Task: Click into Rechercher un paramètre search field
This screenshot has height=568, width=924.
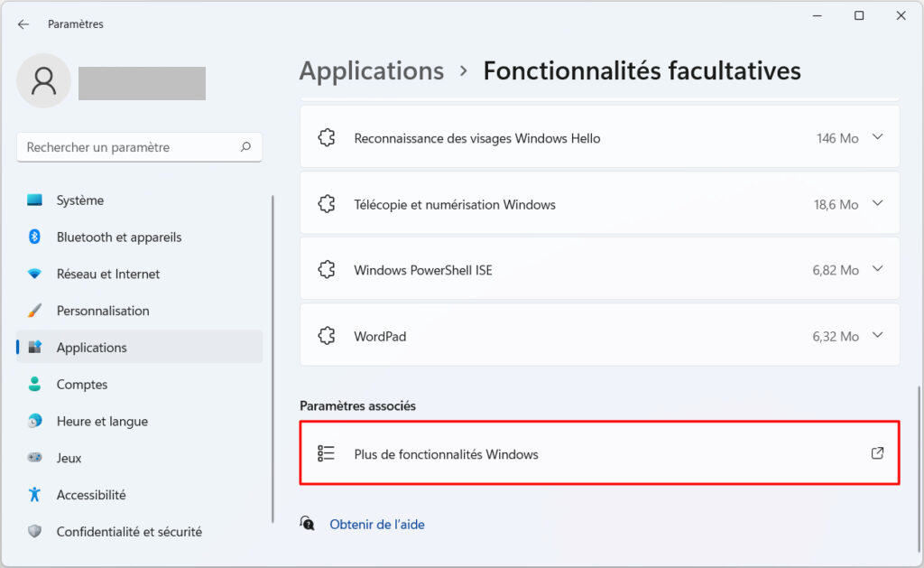Action: pos(139,147)
